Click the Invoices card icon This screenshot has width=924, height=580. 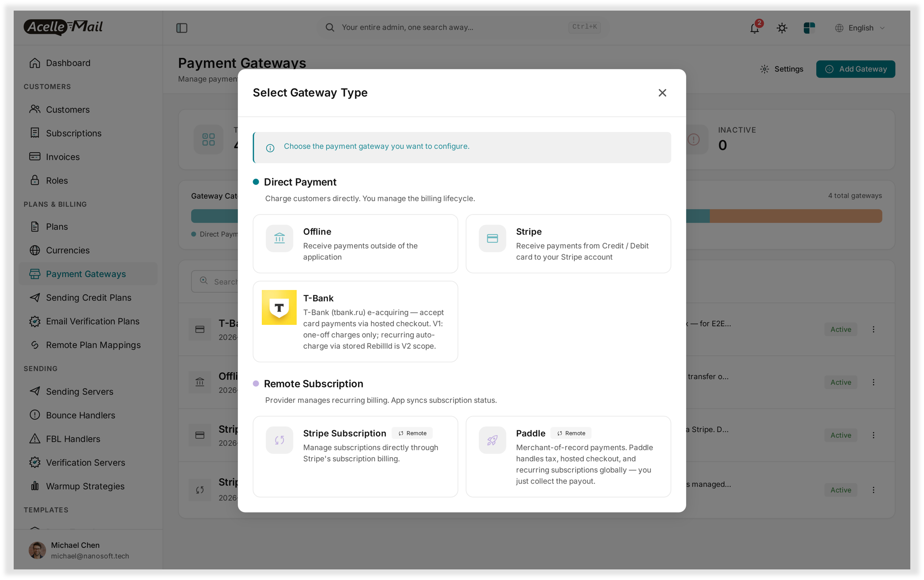pyautogui.click(x=34, y=156)
